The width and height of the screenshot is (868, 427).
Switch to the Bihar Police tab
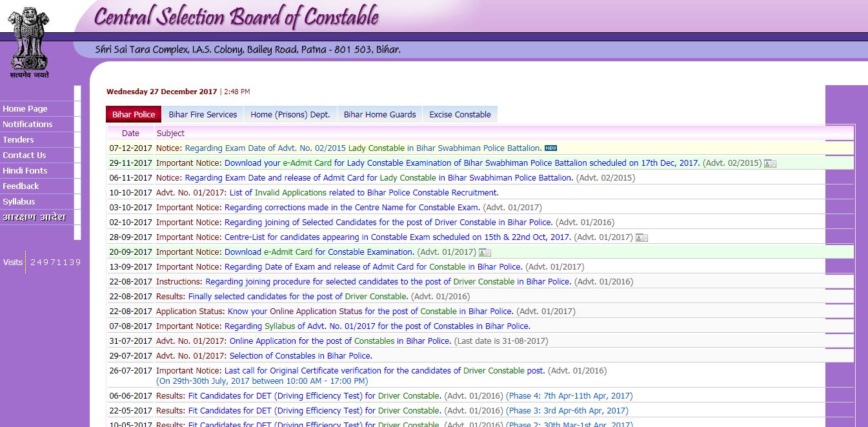pos(134,114)
